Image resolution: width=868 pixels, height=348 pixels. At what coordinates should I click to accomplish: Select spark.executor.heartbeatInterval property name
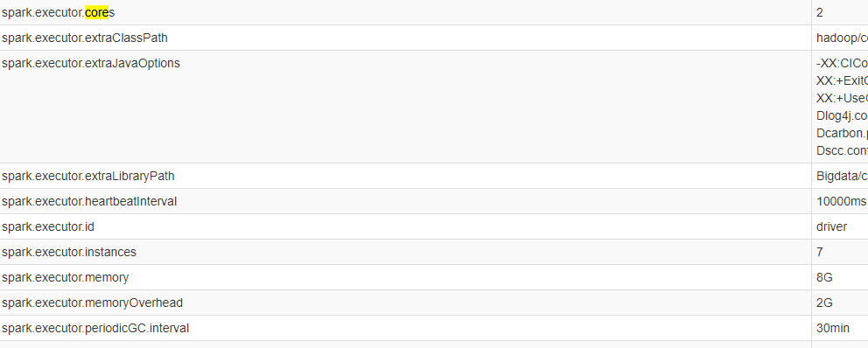(x=89, y=201)
